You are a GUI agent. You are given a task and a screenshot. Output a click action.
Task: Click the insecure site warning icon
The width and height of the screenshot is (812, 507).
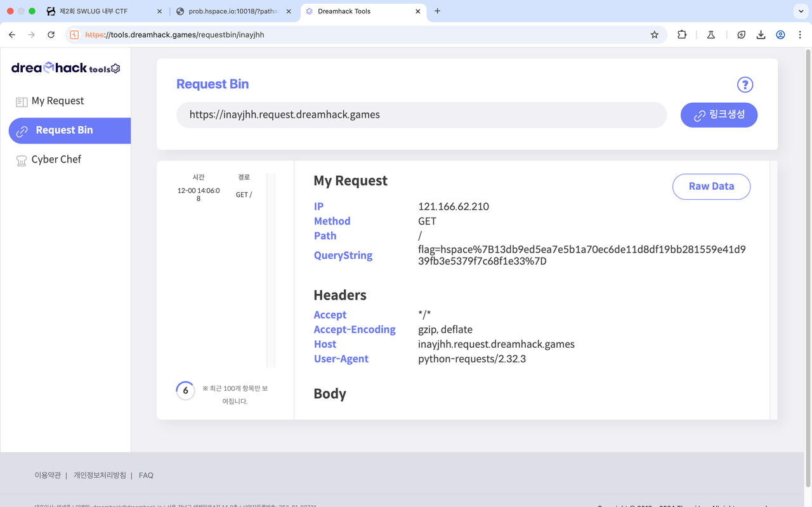pyautogui.click(x=74, y=35)
